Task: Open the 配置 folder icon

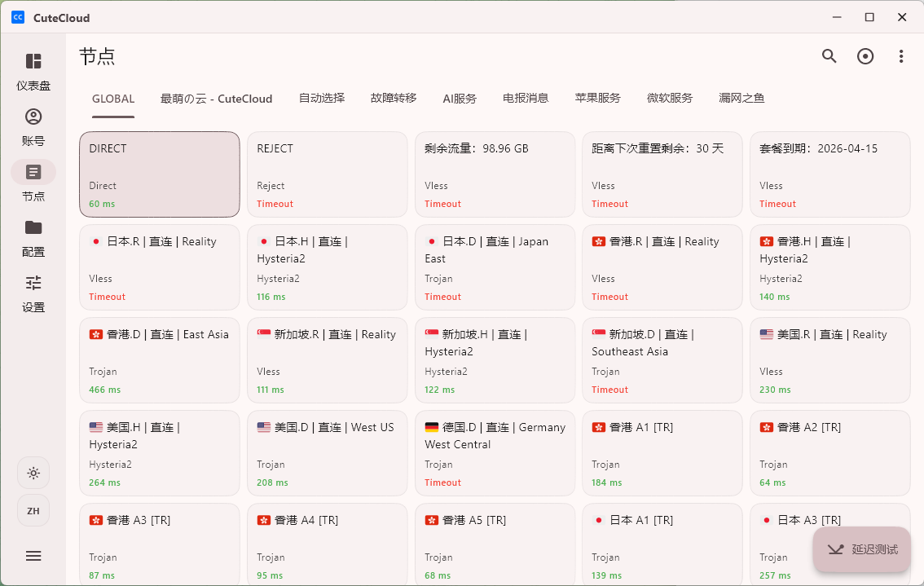Action: [33, 227]
